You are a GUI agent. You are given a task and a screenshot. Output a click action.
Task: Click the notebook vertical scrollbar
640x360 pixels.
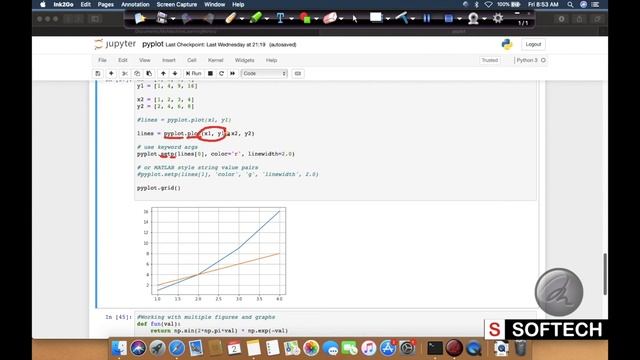(605, 274)
